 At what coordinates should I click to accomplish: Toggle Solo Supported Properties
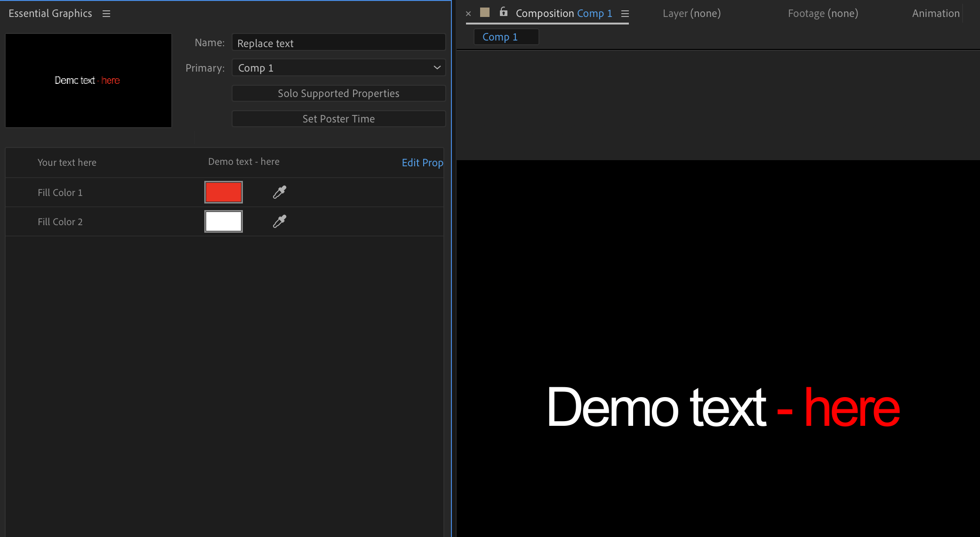pos(338,93)
